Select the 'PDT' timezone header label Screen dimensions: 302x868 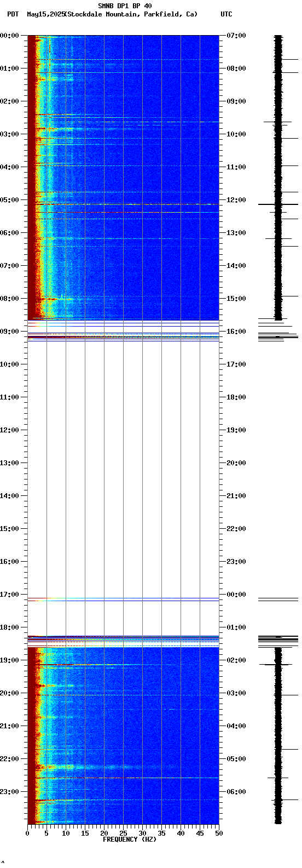13,14
